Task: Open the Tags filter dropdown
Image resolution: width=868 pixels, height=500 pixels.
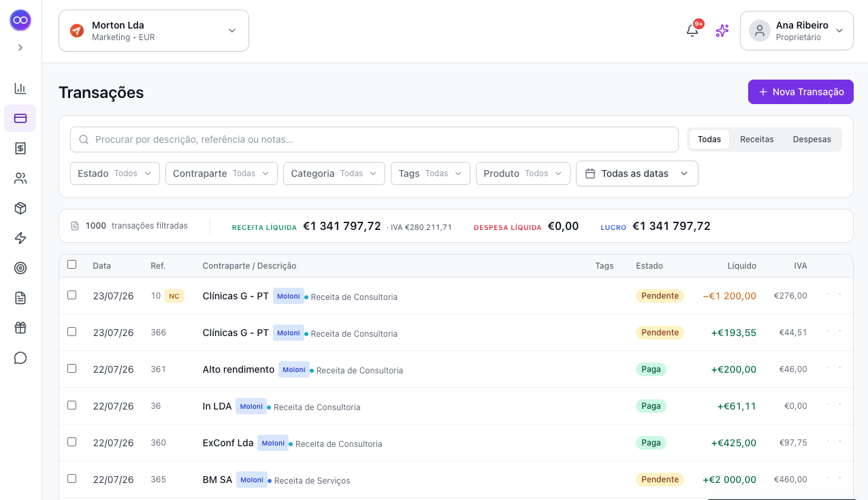Action: coord(430,173)
